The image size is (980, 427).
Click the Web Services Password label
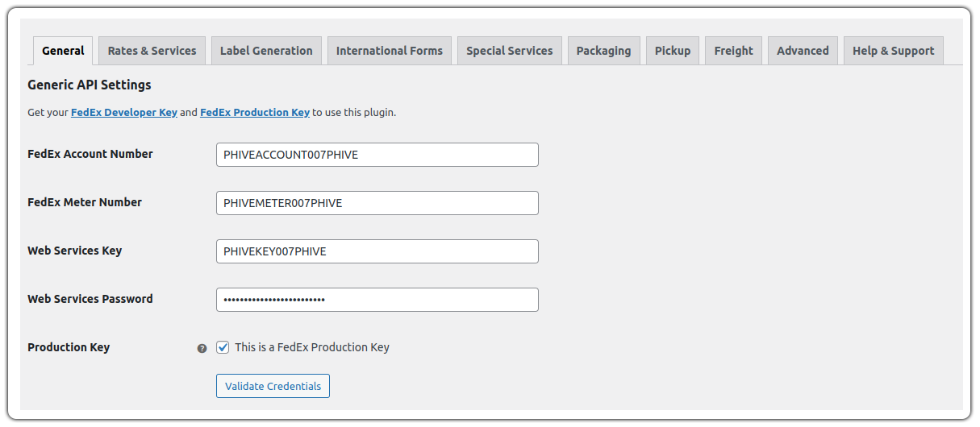90,299
